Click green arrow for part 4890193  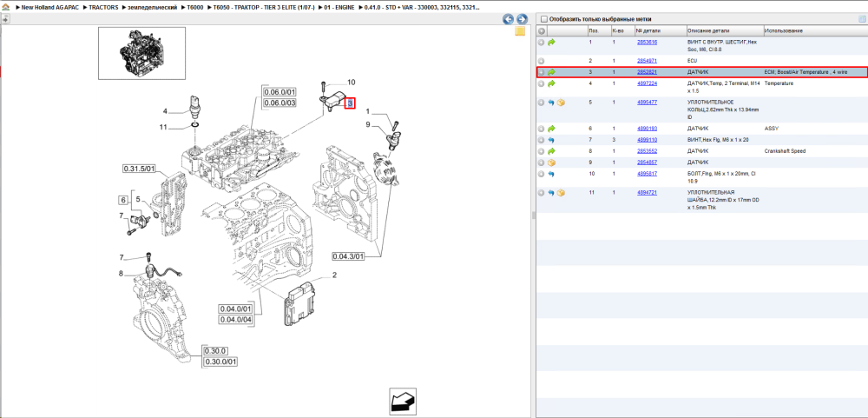[x=551, y=129]
